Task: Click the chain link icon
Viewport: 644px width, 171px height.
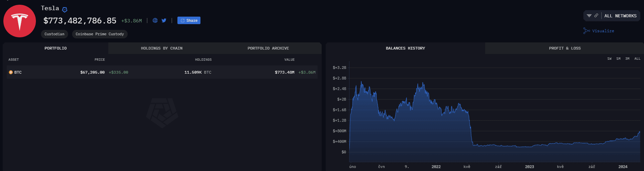Action: click(596, 16)
